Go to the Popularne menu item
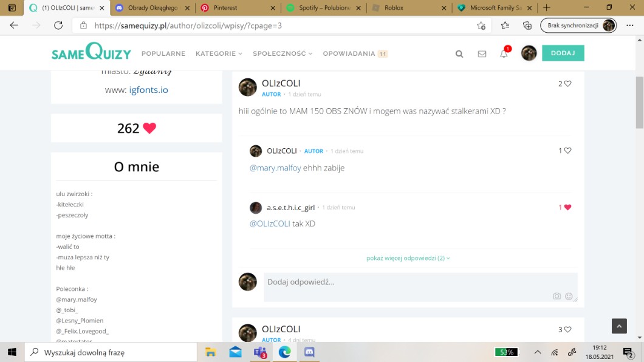The height and width of the screenshot is (362, 644). click(163, 53)
